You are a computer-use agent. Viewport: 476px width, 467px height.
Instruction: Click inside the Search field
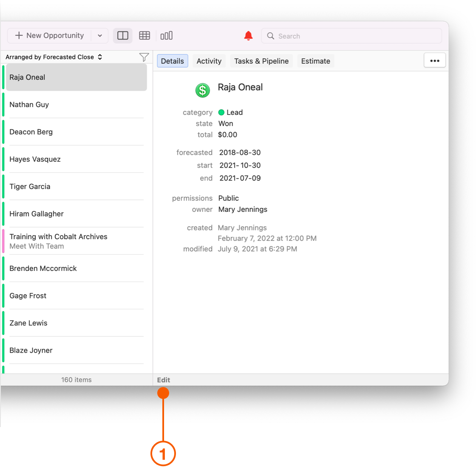[x=353, y=36]
